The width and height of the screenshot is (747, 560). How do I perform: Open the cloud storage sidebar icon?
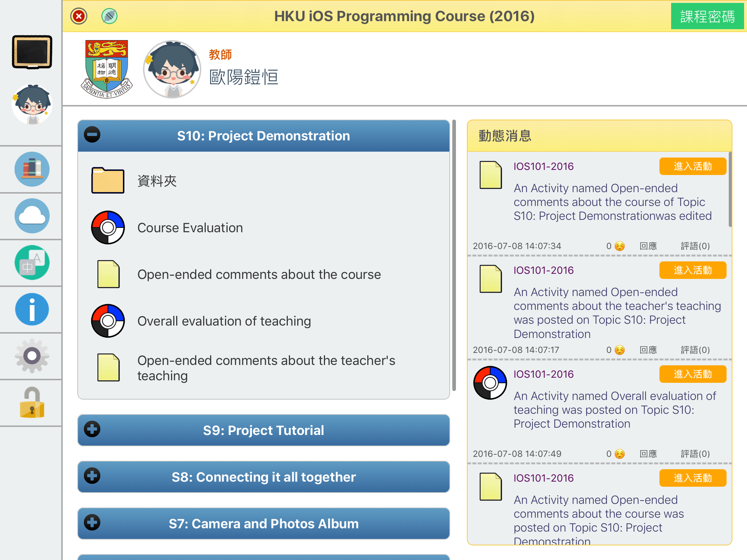(32, 216)
